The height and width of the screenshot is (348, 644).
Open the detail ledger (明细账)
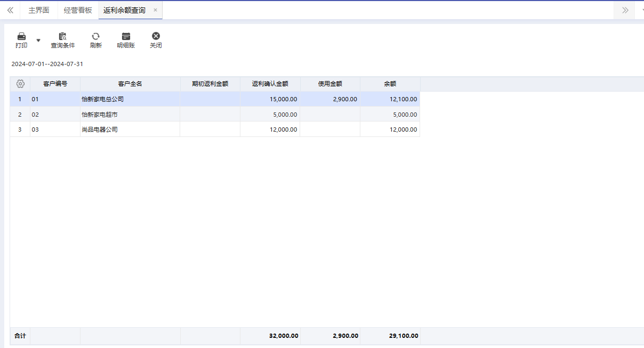point(126,37)
